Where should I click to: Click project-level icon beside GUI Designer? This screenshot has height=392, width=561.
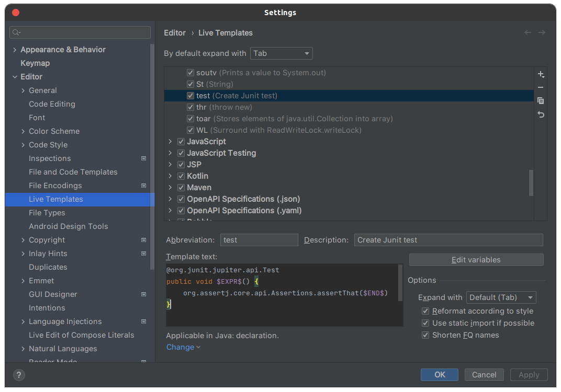(x=143, y=294)
